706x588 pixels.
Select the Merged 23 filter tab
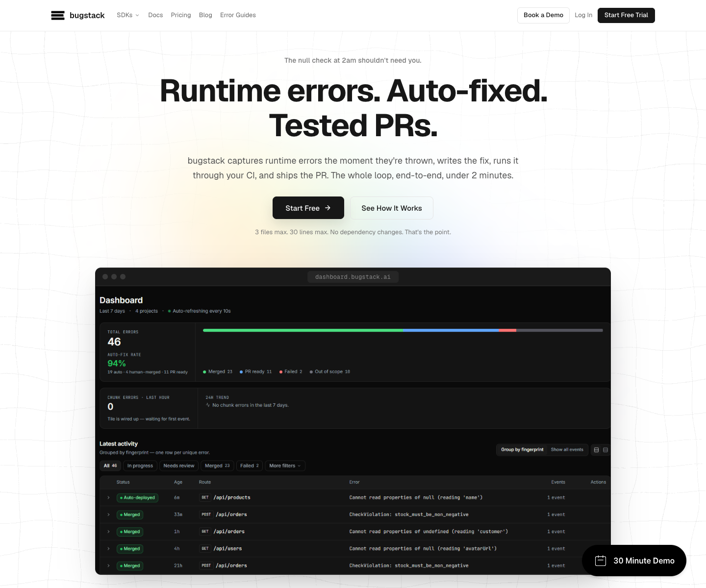click(x=217, y=466)
